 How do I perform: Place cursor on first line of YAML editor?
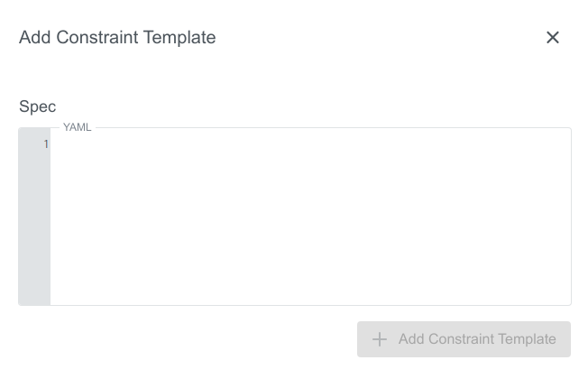pos(180,144)
